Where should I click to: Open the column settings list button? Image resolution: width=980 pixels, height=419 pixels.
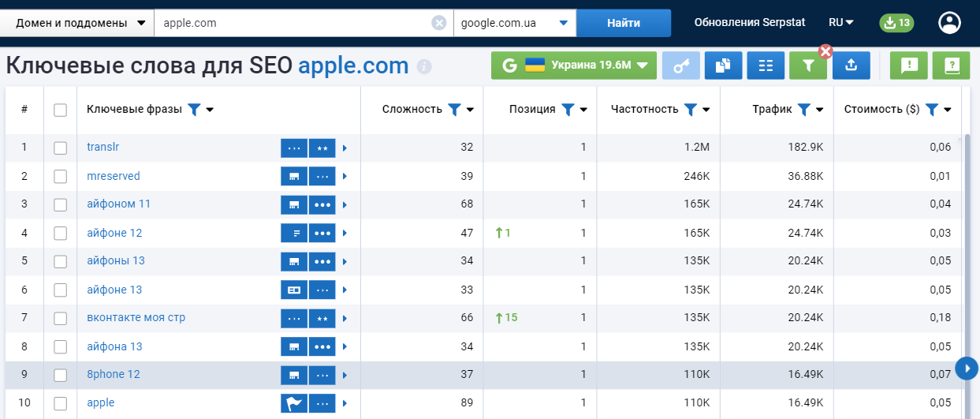(766, 65)
